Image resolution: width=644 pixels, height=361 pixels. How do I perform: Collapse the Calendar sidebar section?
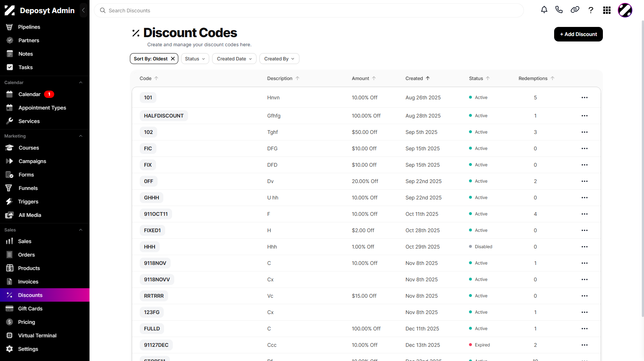click(x=81, y=83)
